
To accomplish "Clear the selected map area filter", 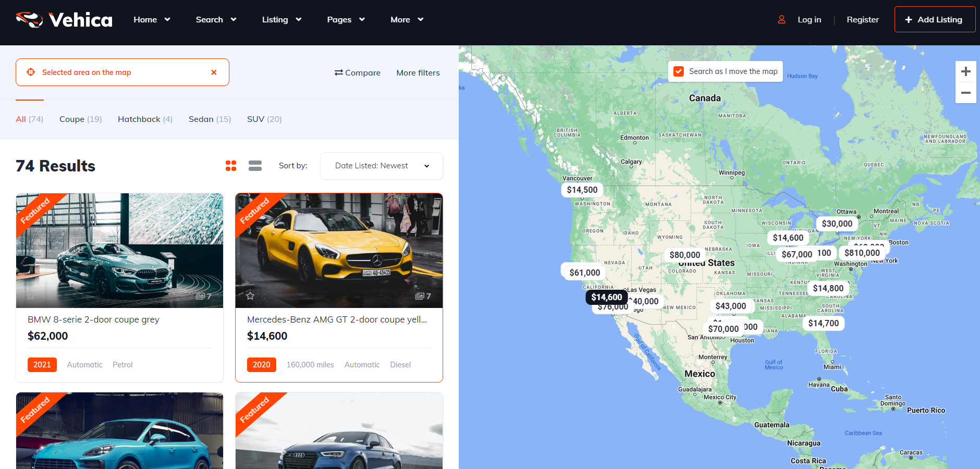I will pos(214,72).
